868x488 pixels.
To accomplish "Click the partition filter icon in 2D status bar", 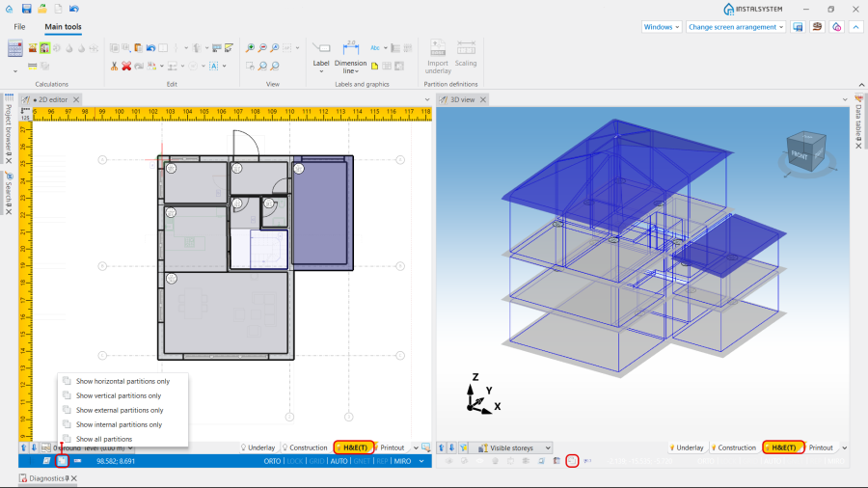I will 62,461.
